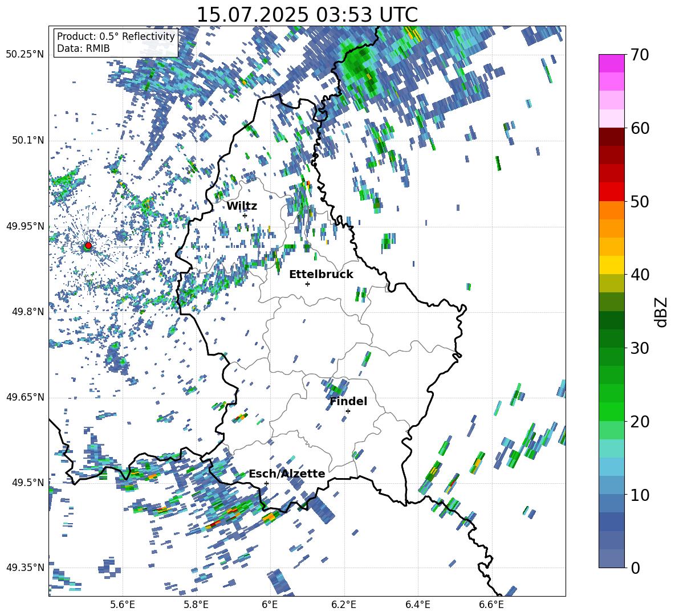Click the 49.8°N latitude label

[27, 311]
